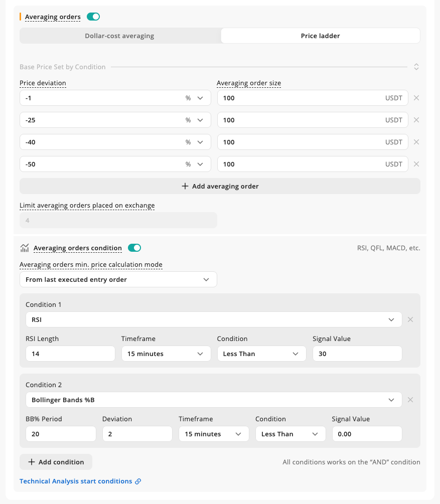The image size is (440, 504).
Task: Collapse Base Price Set by Condition section
Action: [416, 67]
